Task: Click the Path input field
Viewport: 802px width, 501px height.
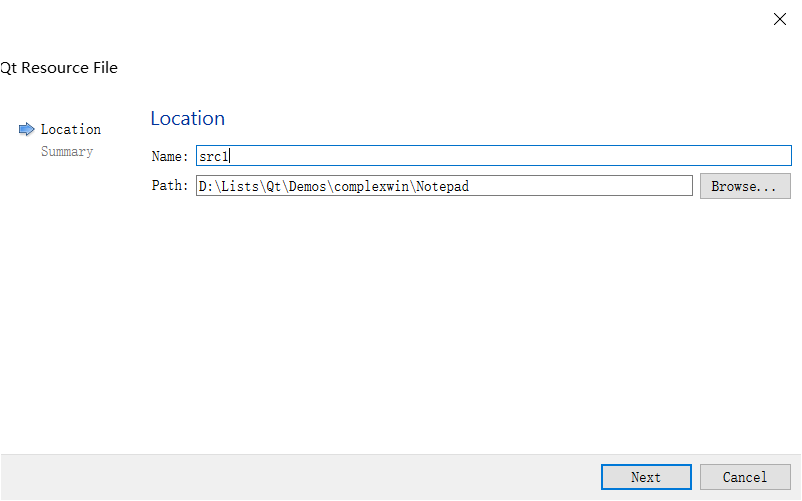Action: 444,186
